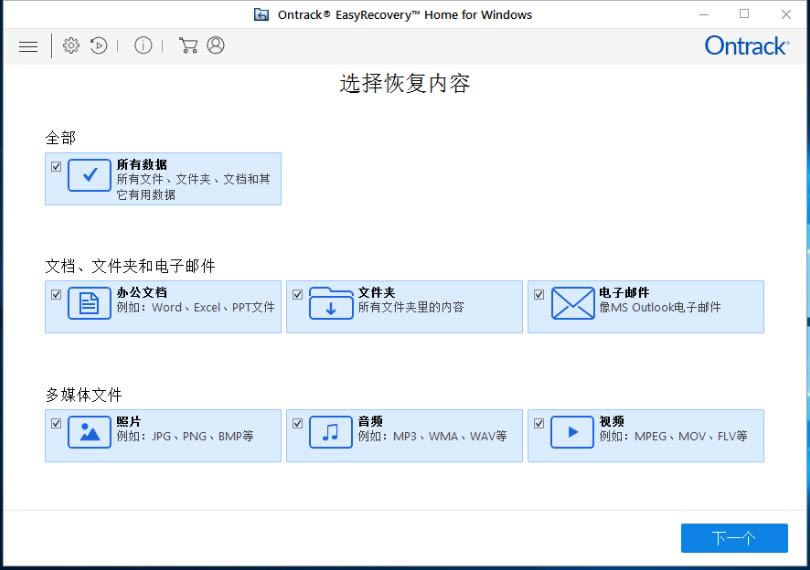This screenshot has height=570, width=810.
Task: Maximize the EasyRecovery window
Action: tap(744, 14)
